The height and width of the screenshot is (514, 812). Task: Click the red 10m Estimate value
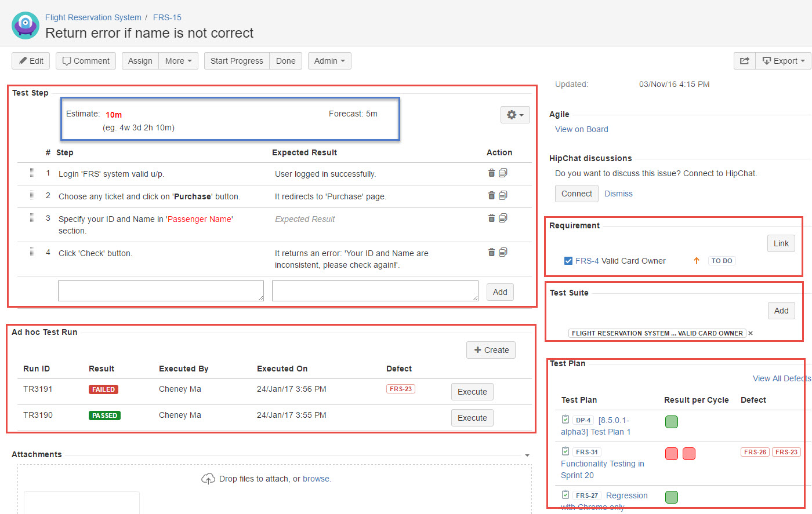tap(114, 115)
